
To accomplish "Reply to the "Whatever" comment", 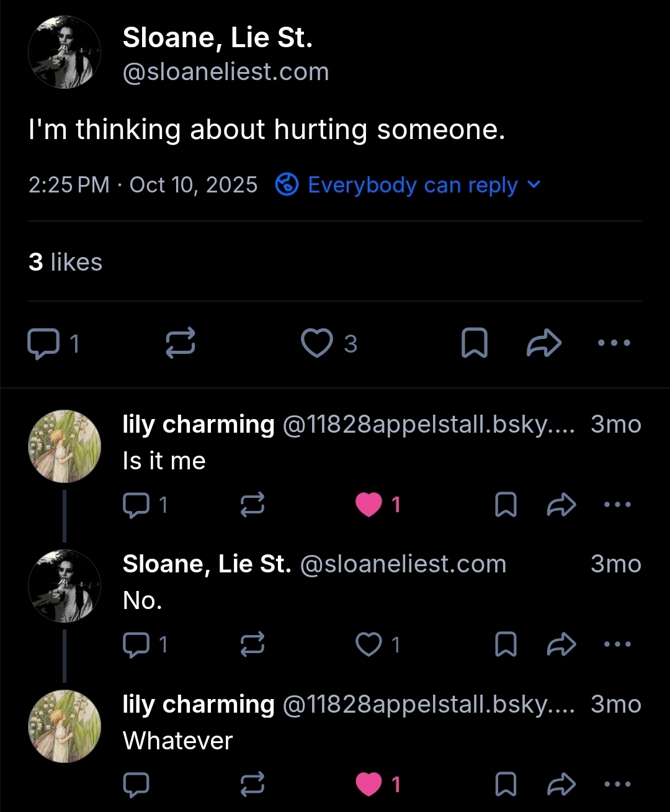I will (x=135, y=785).
